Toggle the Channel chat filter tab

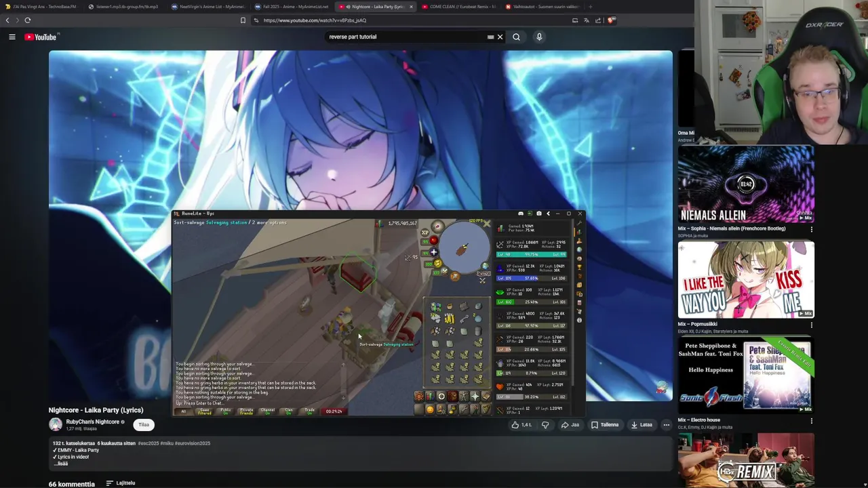point(267,411)
